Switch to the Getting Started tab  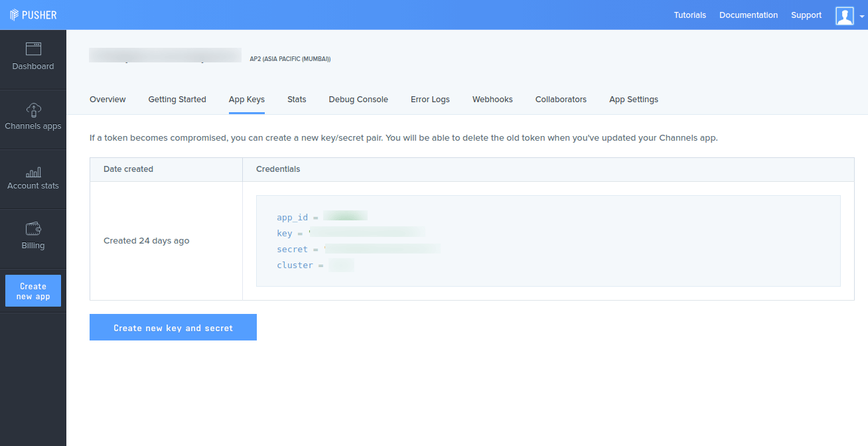coord(177,100)
